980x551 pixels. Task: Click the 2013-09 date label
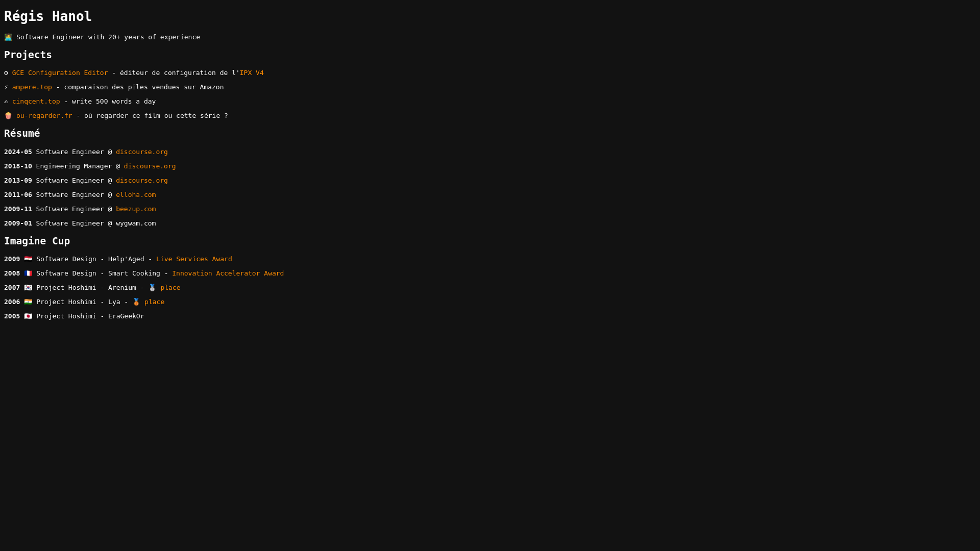click(x=18, y=181)
